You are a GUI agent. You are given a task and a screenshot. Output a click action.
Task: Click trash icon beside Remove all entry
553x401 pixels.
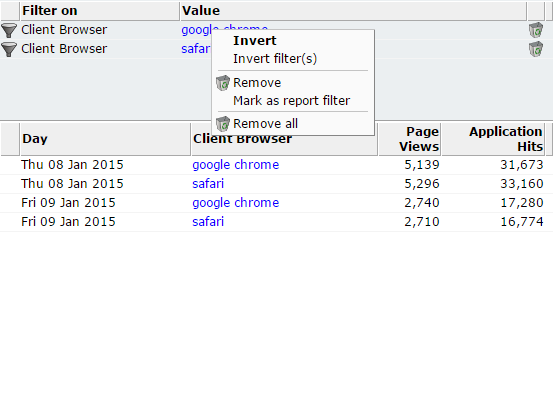tap(223, 124)
